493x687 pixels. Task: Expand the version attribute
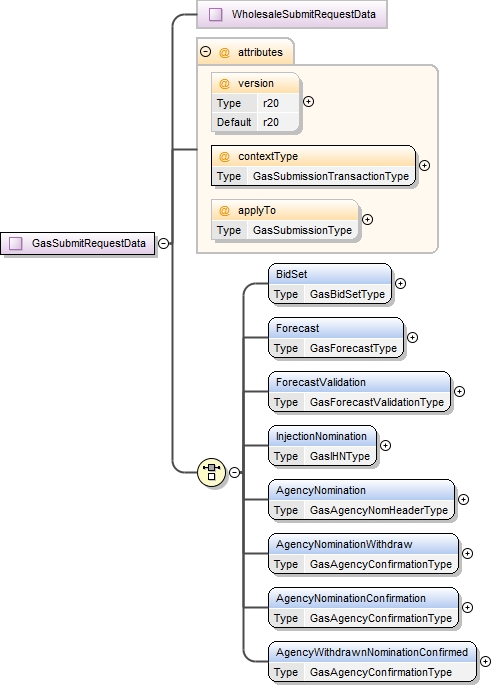coord(309,102)
